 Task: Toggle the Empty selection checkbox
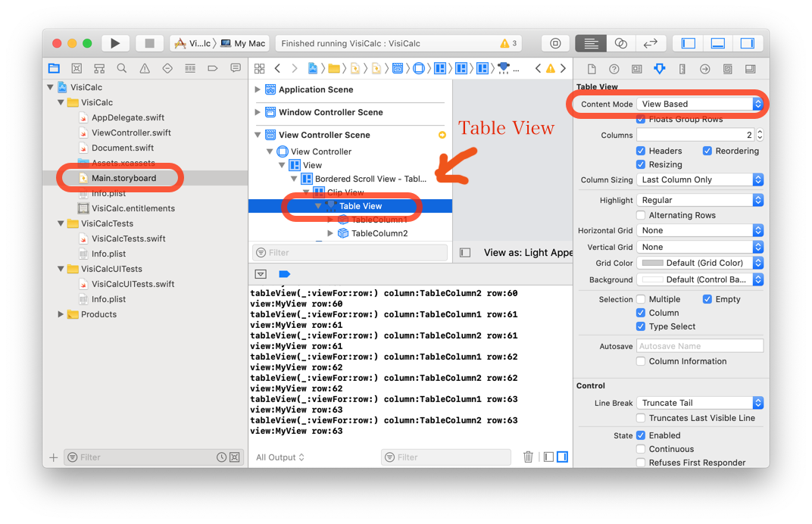(707, 299)
